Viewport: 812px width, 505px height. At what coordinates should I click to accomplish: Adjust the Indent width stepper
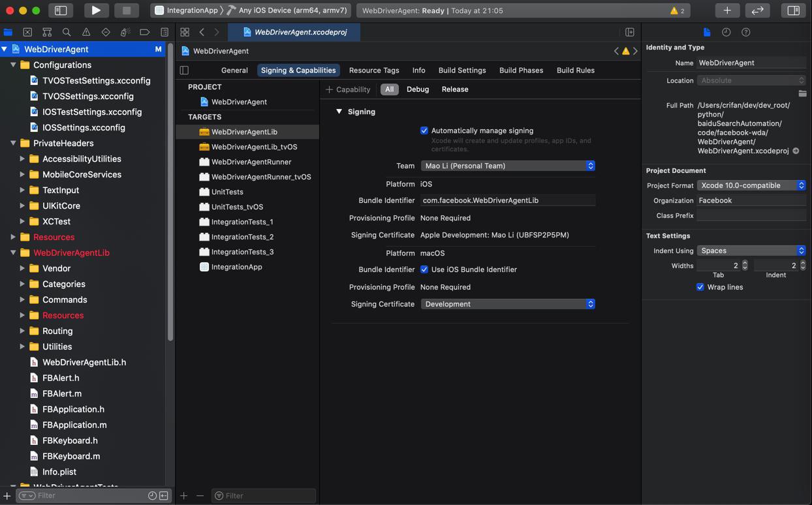click(x=803, y=266)
